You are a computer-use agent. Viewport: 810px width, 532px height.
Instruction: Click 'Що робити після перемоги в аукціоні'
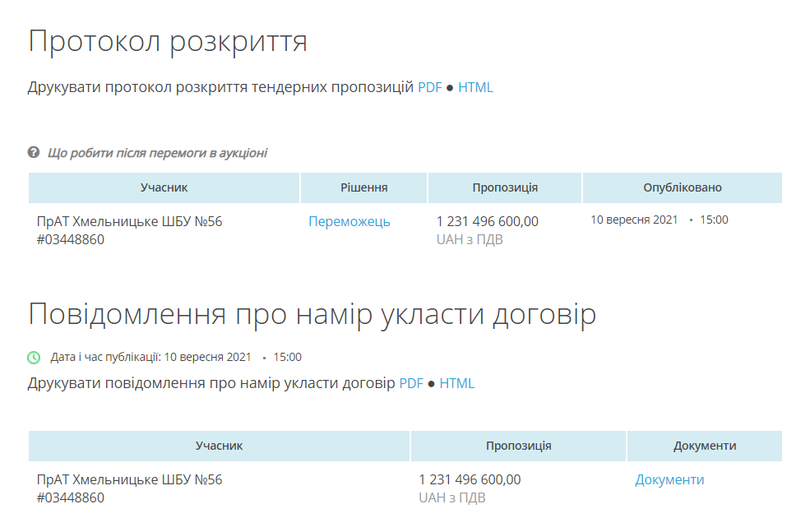pos(158,153)
